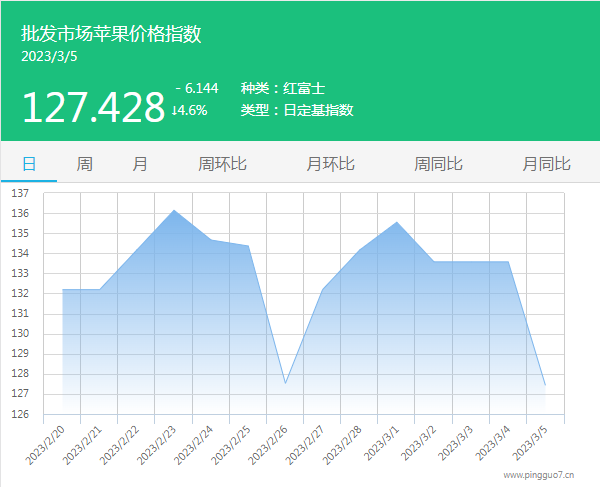
Task: Click the x-axis label 2023/2/28
Action: coord(342,445)
